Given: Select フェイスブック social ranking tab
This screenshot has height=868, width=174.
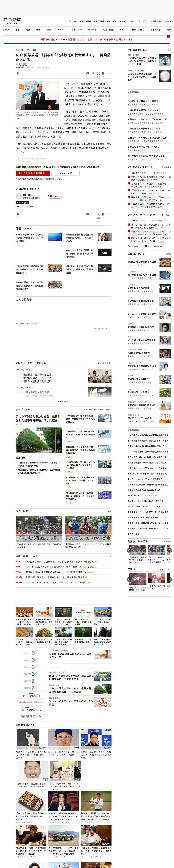Looking at the screenshot, I should coord(138,220).
